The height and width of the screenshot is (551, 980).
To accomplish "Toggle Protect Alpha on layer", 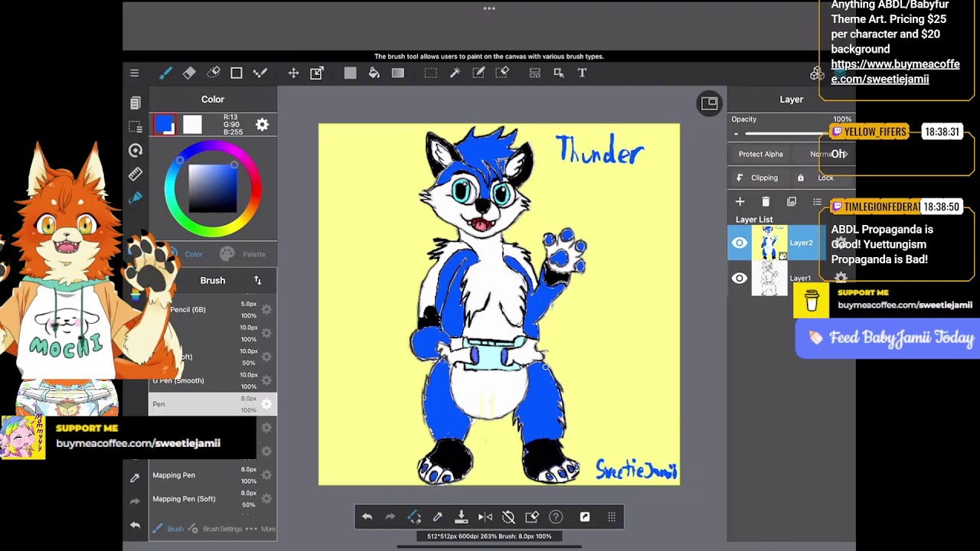I will [x=760, y=154].
